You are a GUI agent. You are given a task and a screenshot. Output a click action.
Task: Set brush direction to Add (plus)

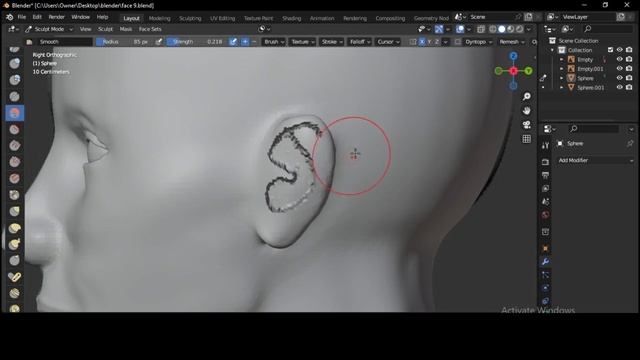[245, 42]
